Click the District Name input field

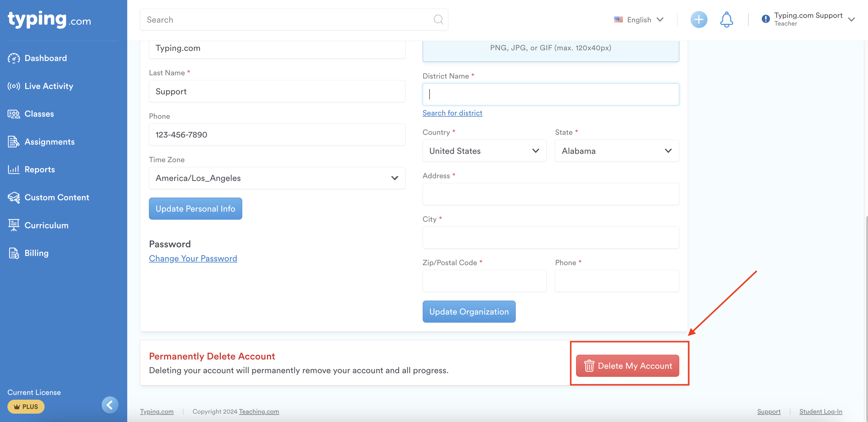coord(550,94)
